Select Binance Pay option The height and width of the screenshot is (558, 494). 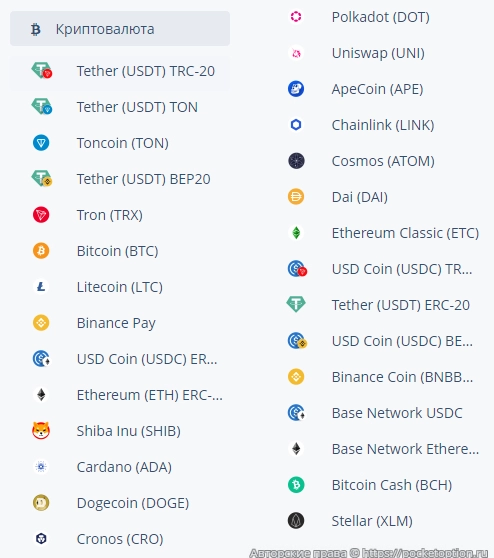pyautogui.click(x=120, y=322)
